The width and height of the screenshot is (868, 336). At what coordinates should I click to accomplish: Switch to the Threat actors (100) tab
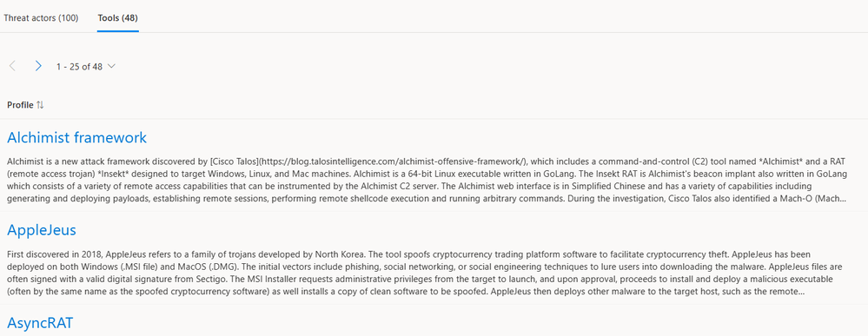pyautogui.click(x=41, y=17)
